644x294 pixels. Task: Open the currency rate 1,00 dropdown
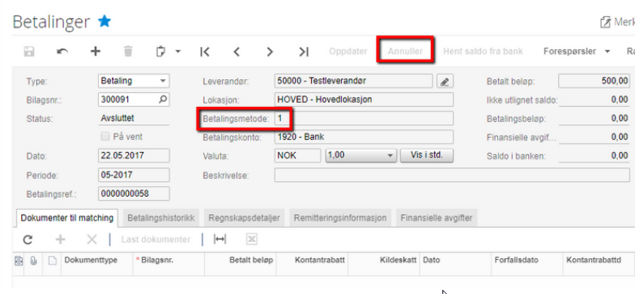(x=361, y=156)
